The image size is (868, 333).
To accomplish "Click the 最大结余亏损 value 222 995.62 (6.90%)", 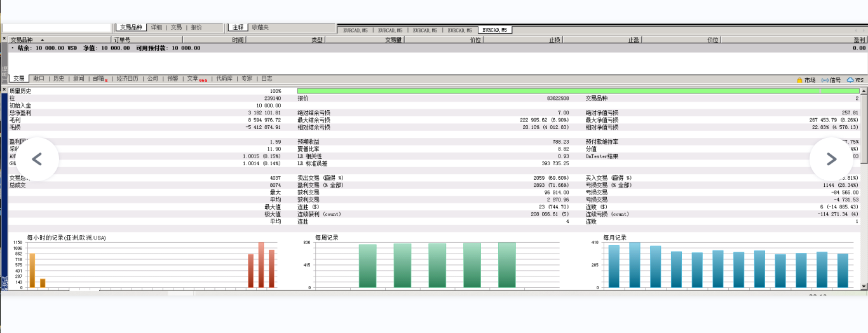I will [x=544, y=119].
